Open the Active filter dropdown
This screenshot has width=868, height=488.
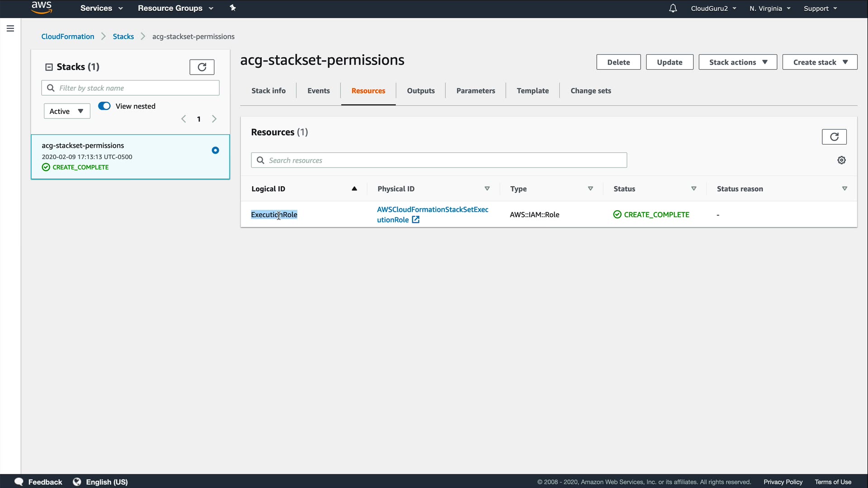67,111
